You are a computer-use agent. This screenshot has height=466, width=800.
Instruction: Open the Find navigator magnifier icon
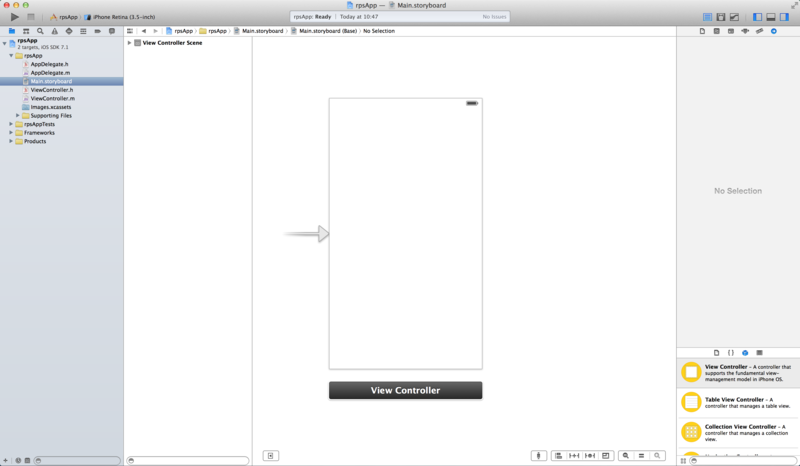tap(40, 31)
